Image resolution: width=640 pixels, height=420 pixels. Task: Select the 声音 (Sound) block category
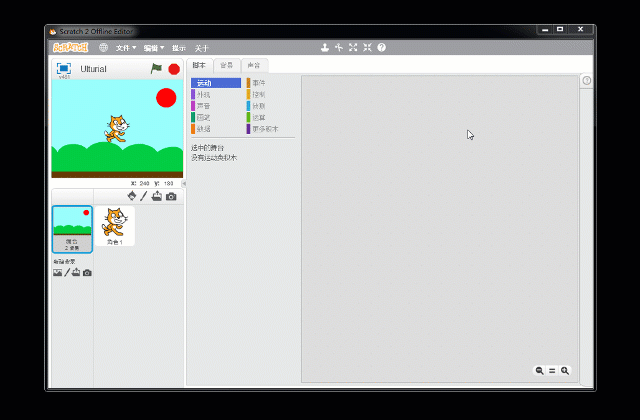[216, 106]
